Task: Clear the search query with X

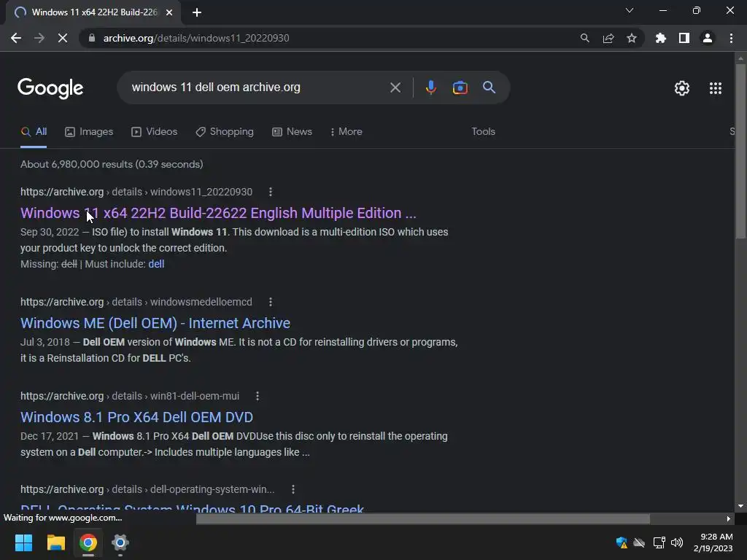Action: pos(395,87)
